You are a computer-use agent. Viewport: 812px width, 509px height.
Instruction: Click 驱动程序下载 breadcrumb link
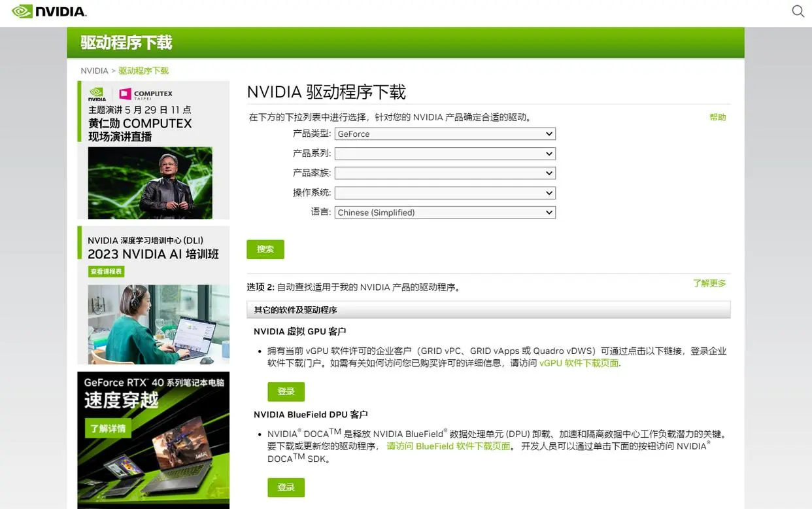click(x=143, y=71)
